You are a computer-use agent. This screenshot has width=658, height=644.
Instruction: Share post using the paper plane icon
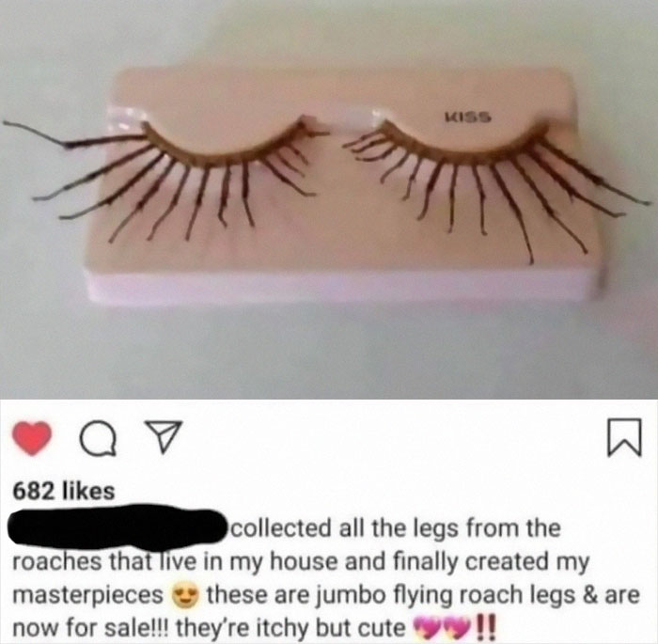[164, 436]
